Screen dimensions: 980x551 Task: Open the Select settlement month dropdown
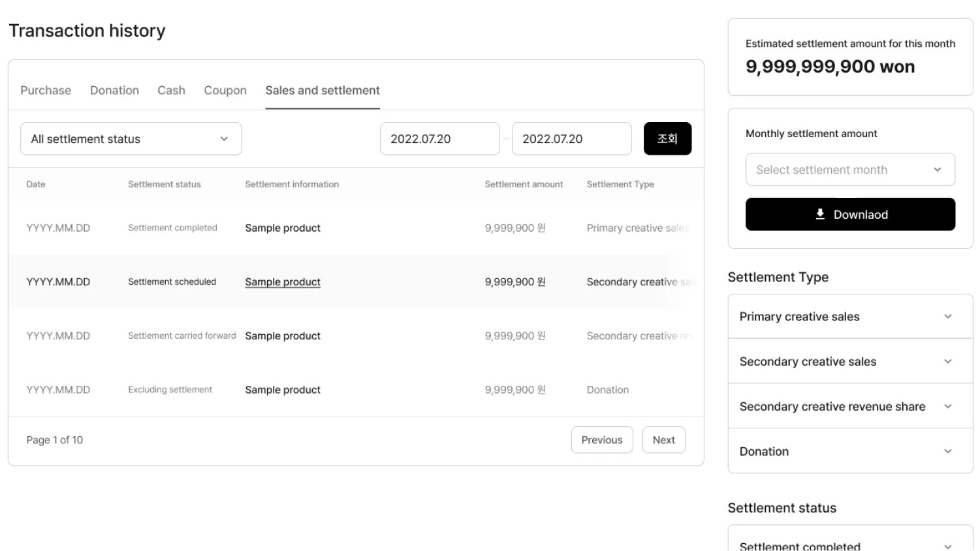849,170
